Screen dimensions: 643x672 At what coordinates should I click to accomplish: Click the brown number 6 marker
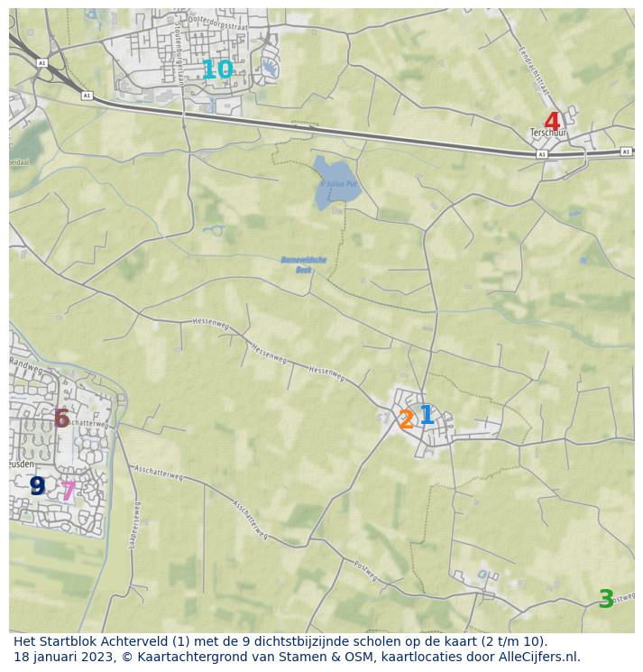(61, 419)
